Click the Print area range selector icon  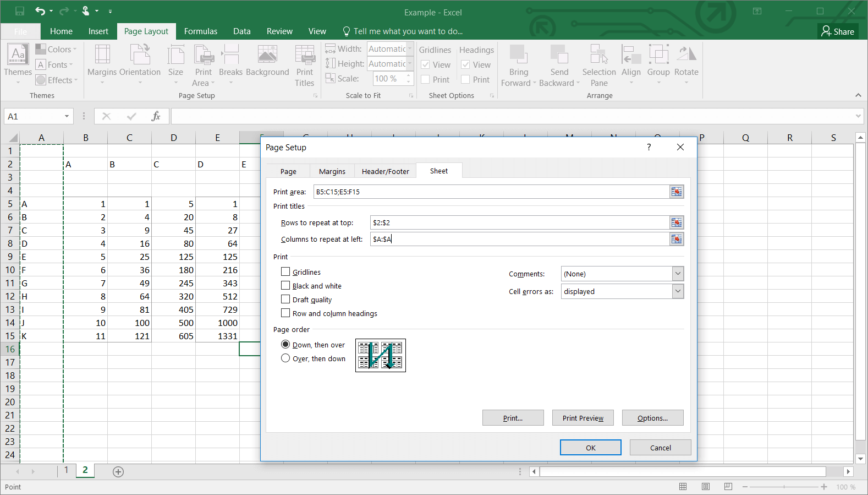(x=676, y=192)
